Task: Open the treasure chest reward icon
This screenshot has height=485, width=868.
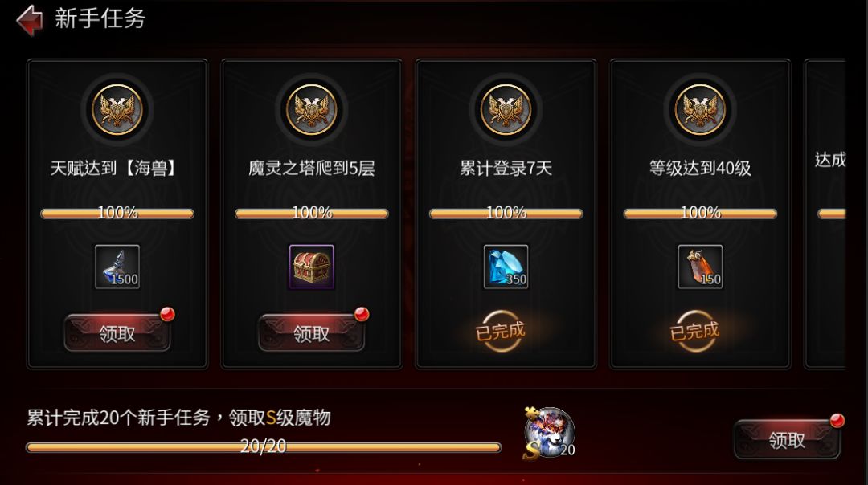Action: click(312, 267)
